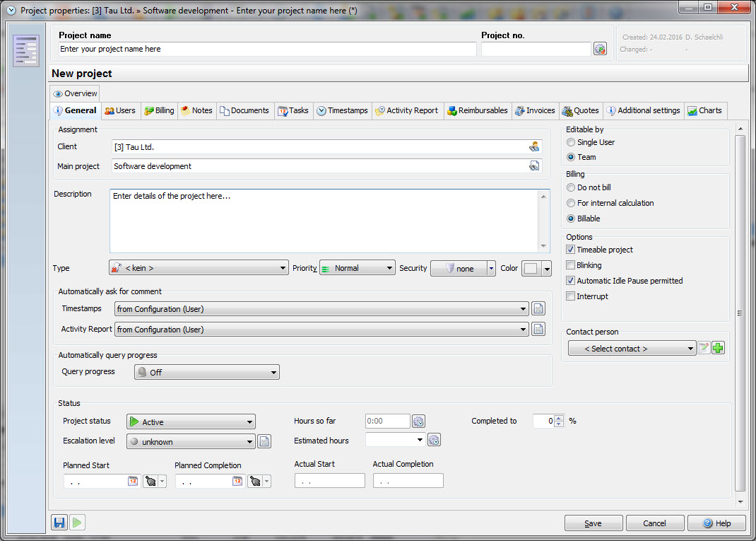Open the Planned Start calendar picker
The height and width of the screenshot is (541, 756).
pyautogui.click(x=133, y=481)
